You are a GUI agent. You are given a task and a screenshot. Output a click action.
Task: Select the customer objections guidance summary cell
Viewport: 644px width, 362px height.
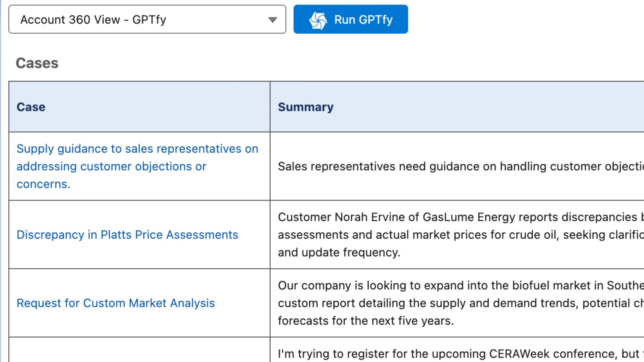[x=456, y=166]
